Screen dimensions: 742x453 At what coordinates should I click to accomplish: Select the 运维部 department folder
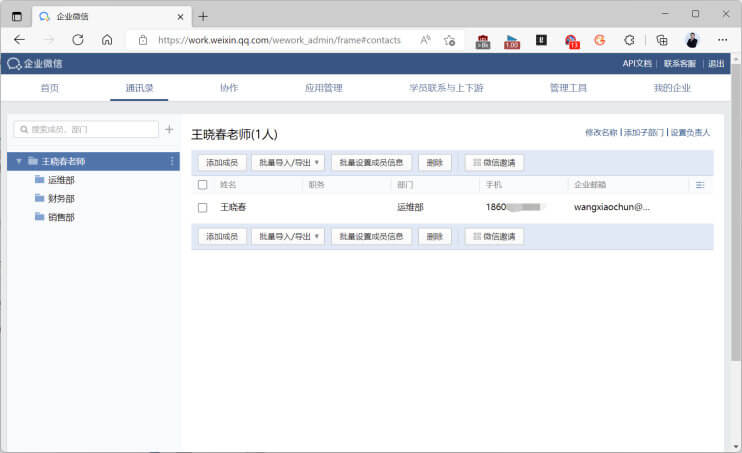(x=54, y=180)
